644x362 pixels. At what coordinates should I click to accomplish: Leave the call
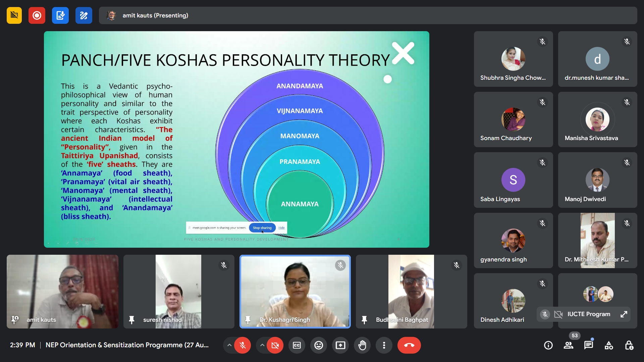click(409, 345)
